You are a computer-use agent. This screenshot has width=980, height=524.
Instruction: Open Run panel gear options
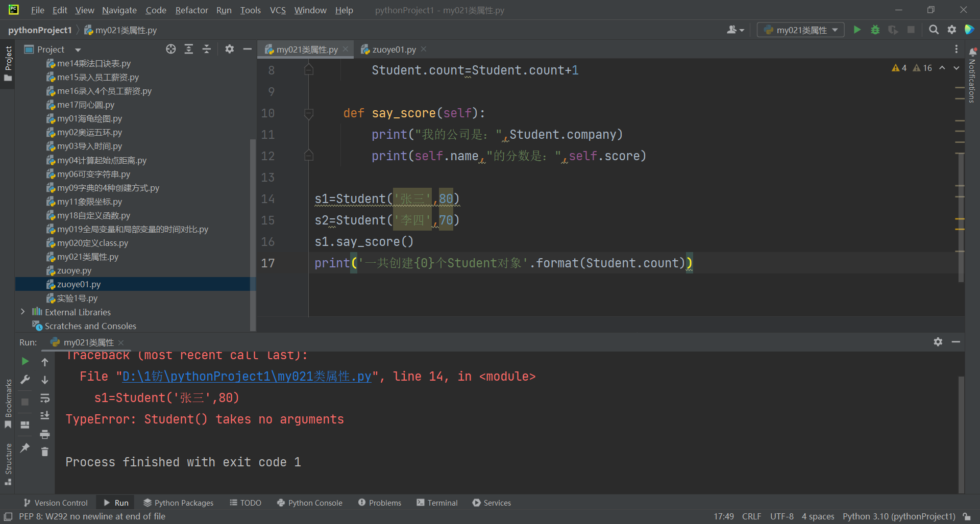pyautogui.click(x=938, y=342)
